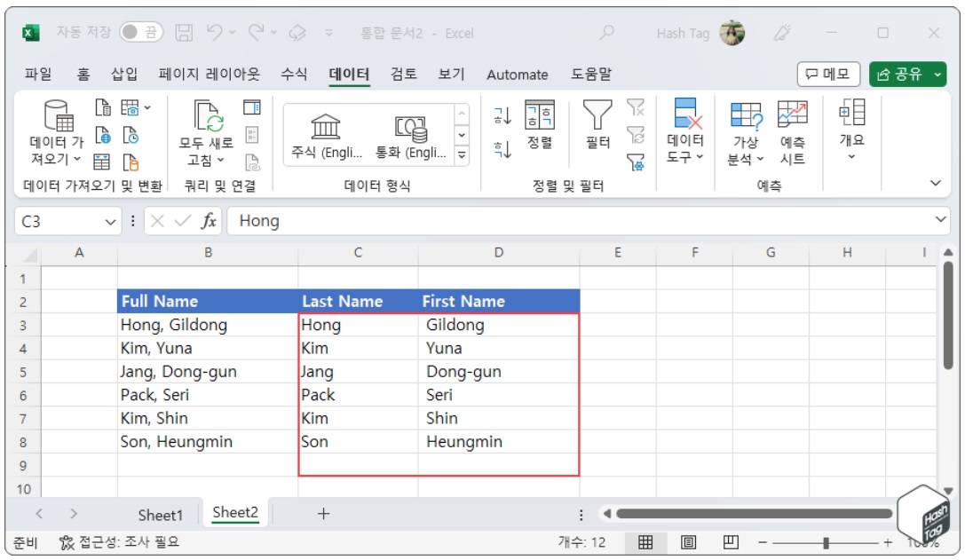Click the zoom out minus button

pyautogui.click(x=762, y=542)
